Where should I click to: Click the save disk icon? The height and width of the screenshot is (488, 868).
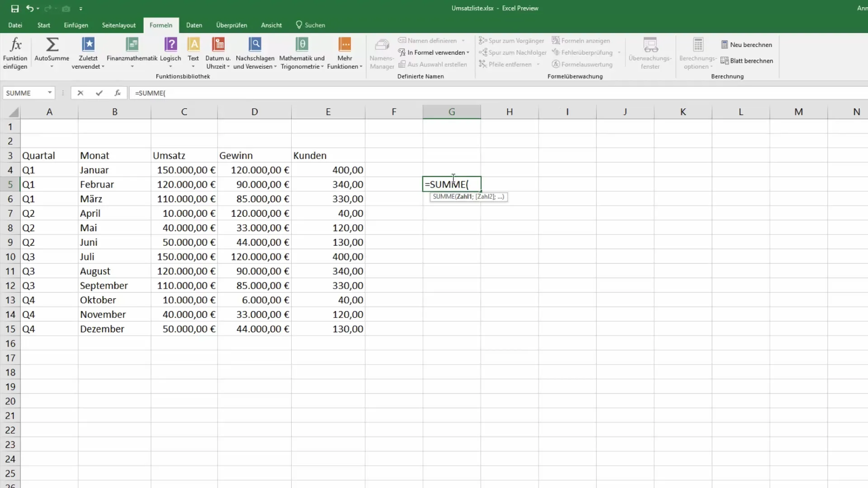(15, 9)
